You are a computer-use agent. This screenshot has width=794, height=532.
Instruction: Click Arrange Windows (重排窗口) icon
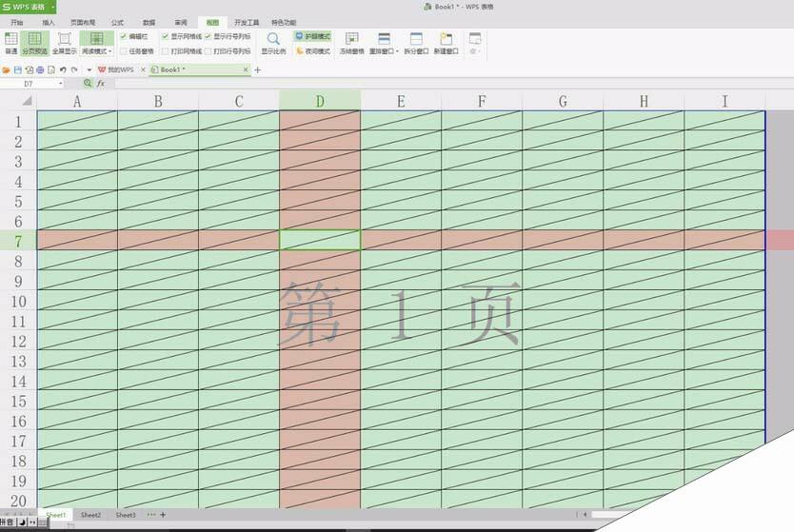pos(384,39)
